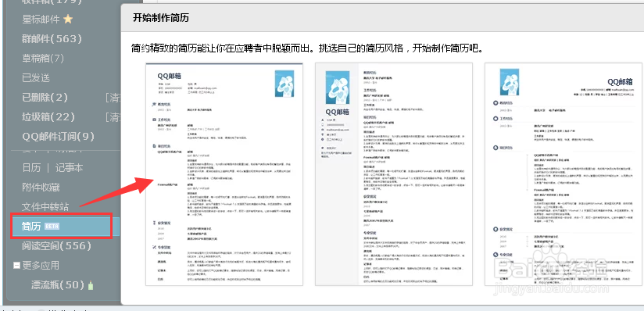The image size is (644, 311).
Task: Choose the third resume template with circle headings
Action: [563, 174]
